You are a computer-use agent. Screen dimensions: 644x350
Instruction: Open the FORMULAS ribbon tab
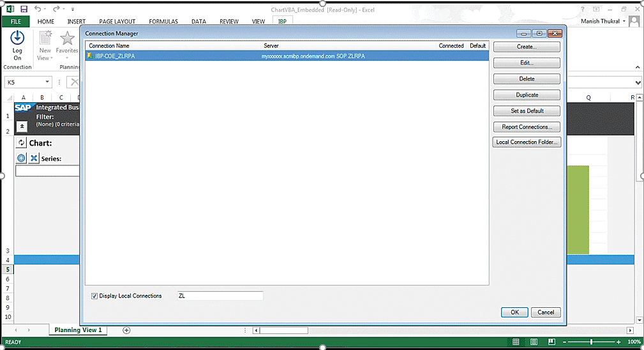tap(163, 21)
